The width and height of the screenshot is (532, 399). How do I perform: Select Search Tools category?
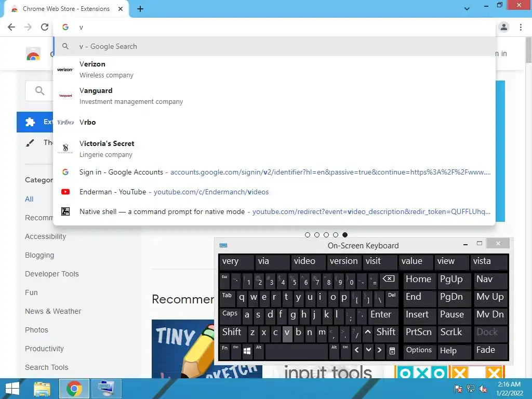click(46, 367)
